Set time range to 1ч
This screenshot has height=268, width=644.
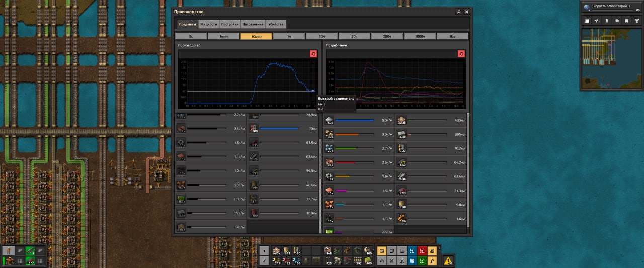click(289, 36)
